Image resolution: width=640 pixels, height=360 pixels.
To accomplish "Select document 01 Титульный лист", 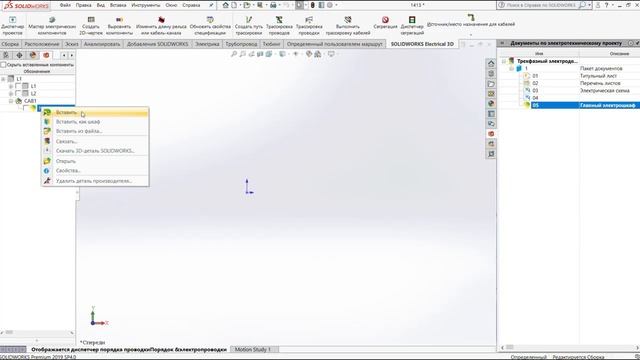I will click(582, 76).
